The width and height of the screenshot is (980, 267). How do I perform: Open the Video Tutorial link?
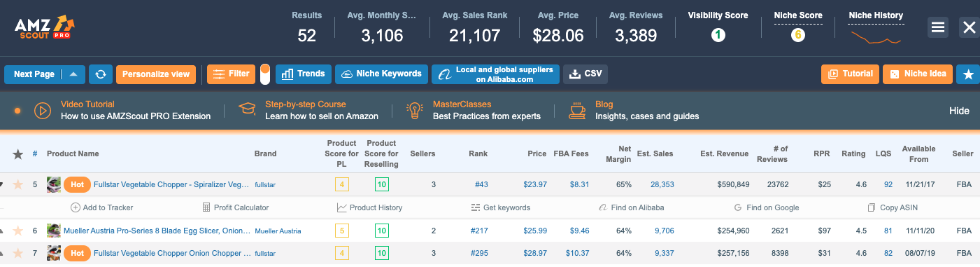[x=87, y=104]
